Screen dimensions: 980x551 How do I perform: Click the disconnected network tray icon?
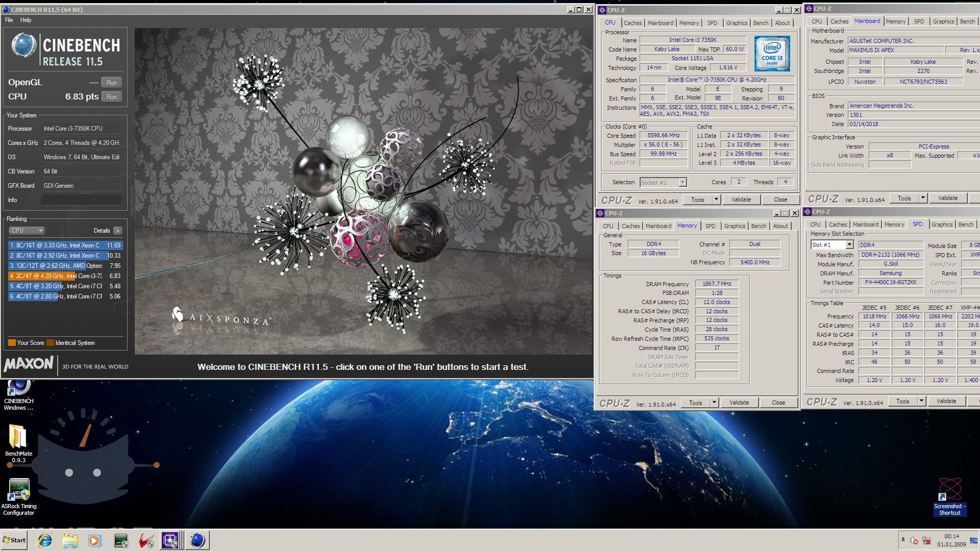[x=926, y=541]
